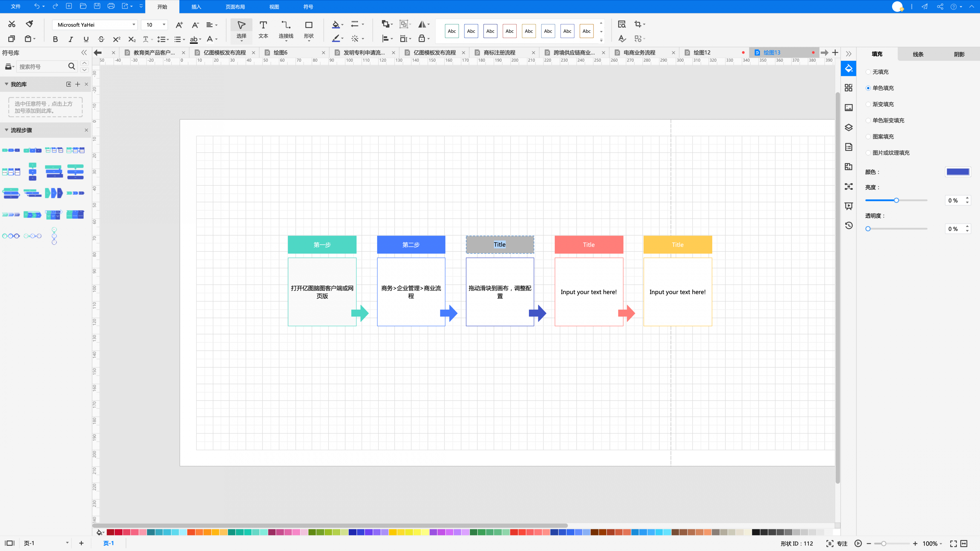Open the font size dropdown showing 10
The height and width of the screenshot is (551, 980).
click(x=154, y=25)
